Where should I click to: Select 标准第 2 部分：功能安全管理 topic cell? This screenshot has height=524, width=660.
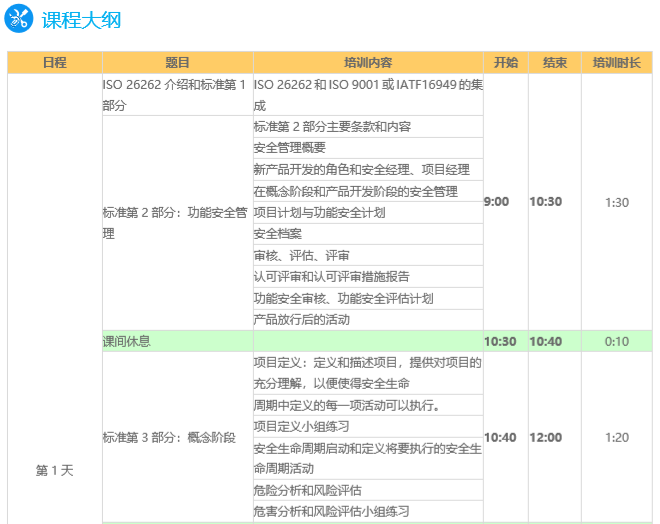pos(177,223)
